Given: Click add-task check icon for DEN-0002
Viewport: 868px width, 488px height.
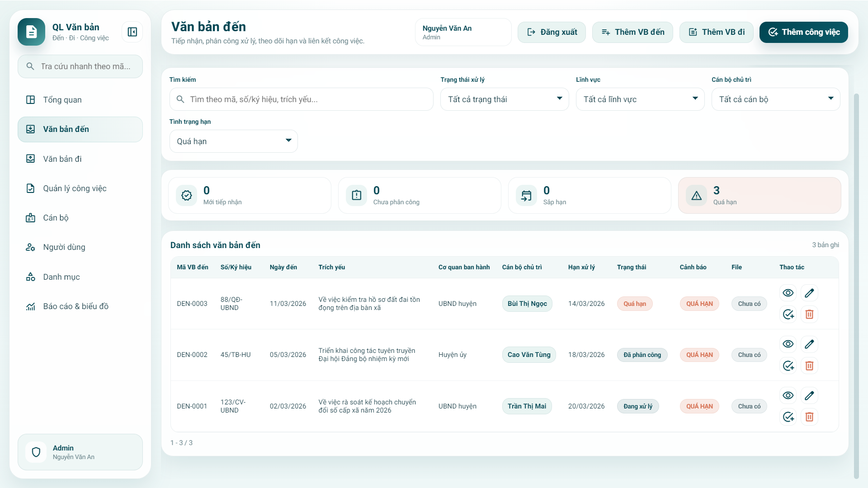Looking at the screenshot, I should [788, 366].
